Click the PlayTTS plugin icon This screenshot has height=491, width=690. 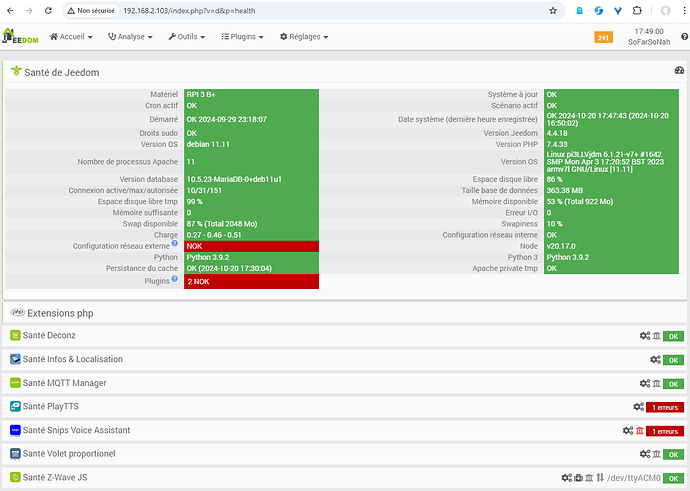15,407
